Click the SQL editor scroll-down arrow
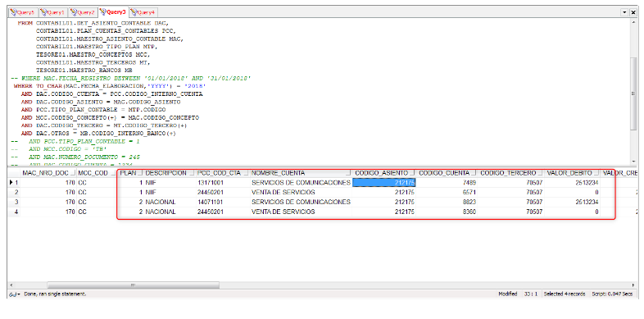The width and height of the screenshot is (644, 319). (633, 162)
